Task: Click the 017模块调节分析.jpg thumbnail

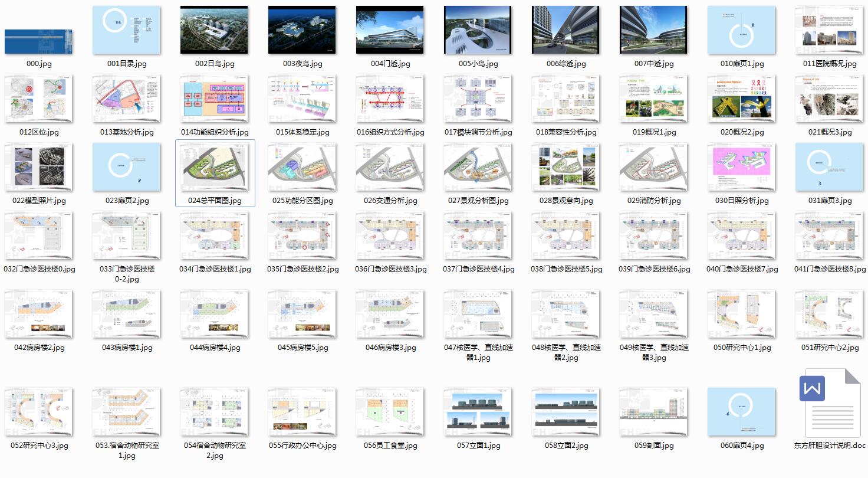Action: pyautogui.click(x=478, y=99)
